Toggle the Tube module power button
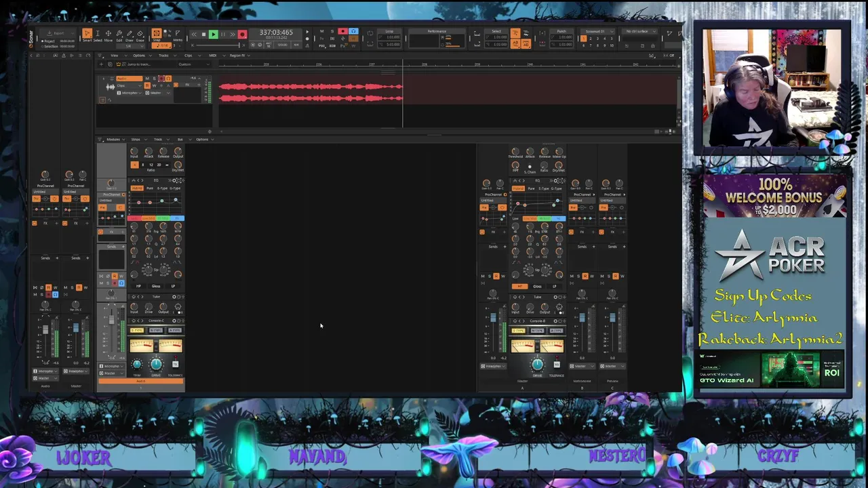The width and height of the screenshot is (868, 488). pyautogui.click(x=179, y=297)
